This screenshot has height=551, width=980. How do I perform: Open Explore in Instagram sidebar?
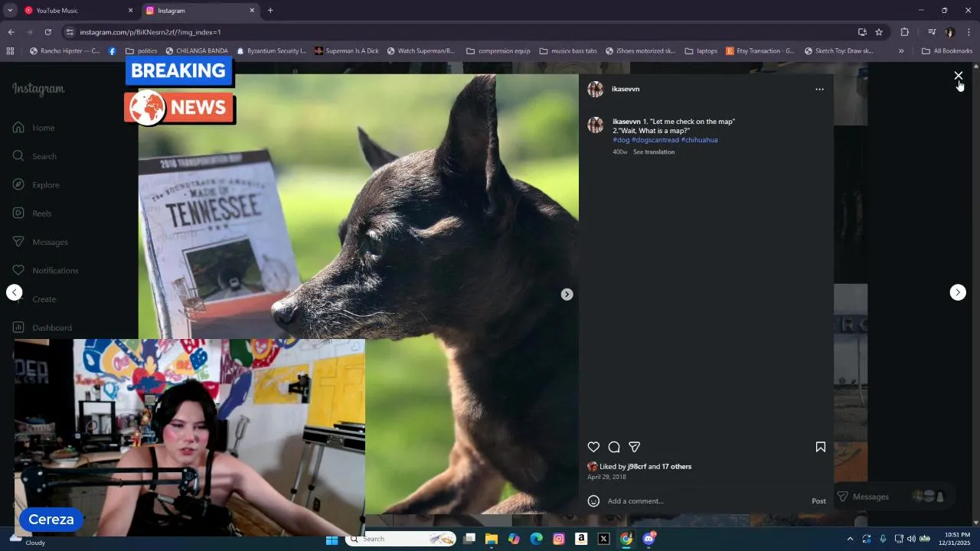coord(36,184)
